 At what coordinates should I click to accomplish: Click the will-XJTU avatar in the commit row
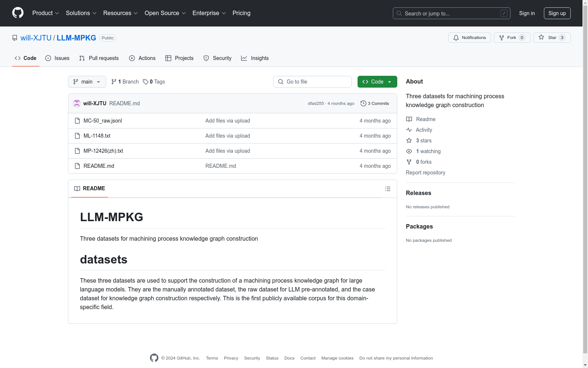click(77, 103)
